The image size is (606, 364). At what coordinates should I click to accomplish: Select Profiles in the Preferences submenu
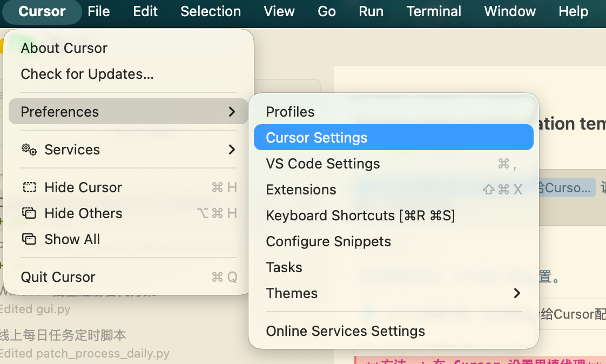tap(290, 112)
